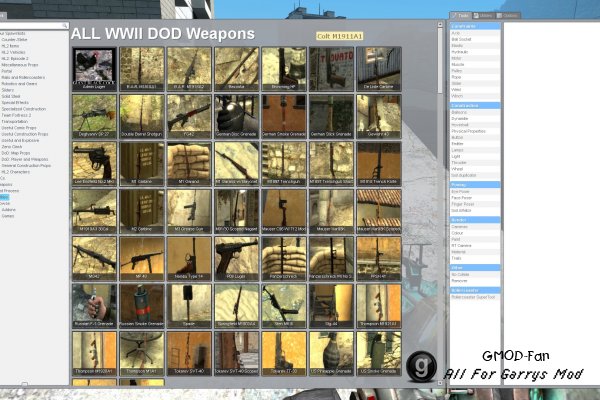Select the Browning HP weapon icon

(284, 69)
